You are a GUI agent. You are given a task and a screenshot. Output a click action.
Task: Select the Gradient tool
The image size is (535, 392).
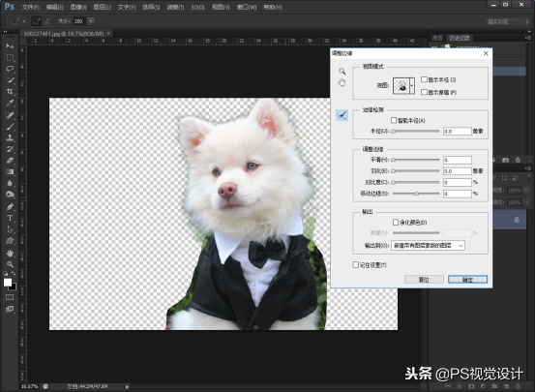[10, 171]
